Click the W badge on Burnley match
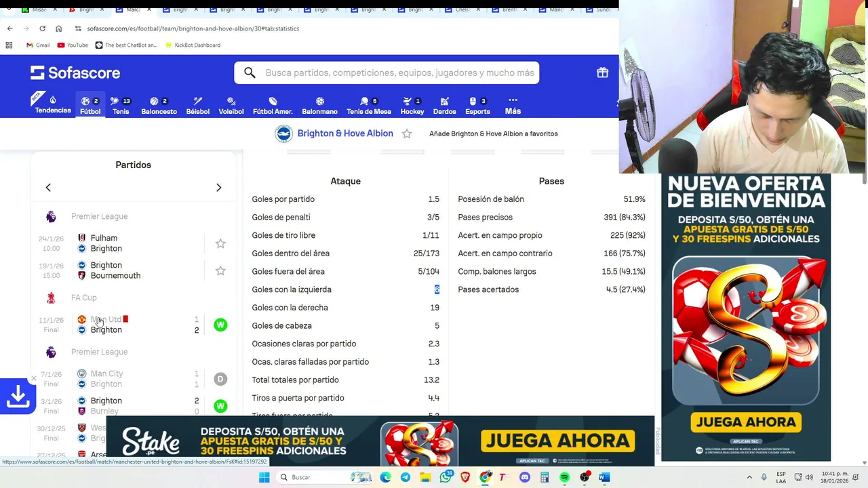The image size is (868, 488). (220, 406)
